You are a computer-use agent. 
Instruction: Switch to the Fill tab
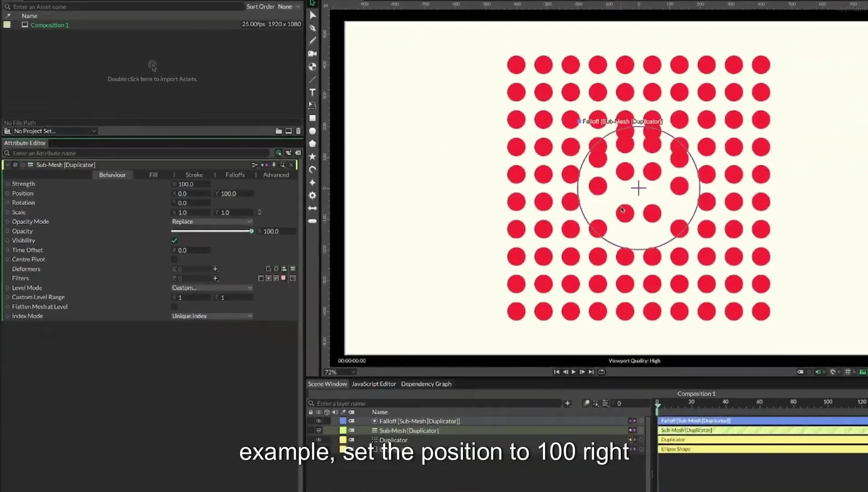(x=153, y=175)
